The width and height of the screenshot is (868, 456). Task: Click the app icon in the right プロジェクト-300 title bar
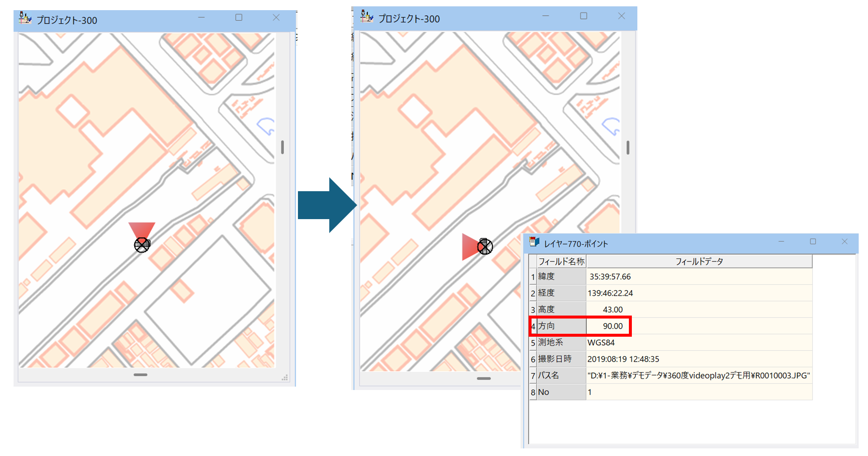pyautogui.click(x=366, y=17)
